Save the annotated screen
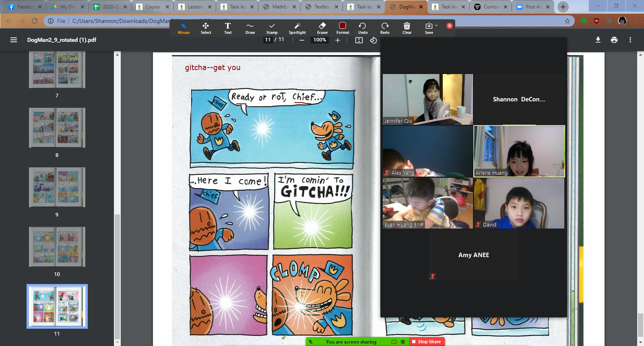 [429, 28]
